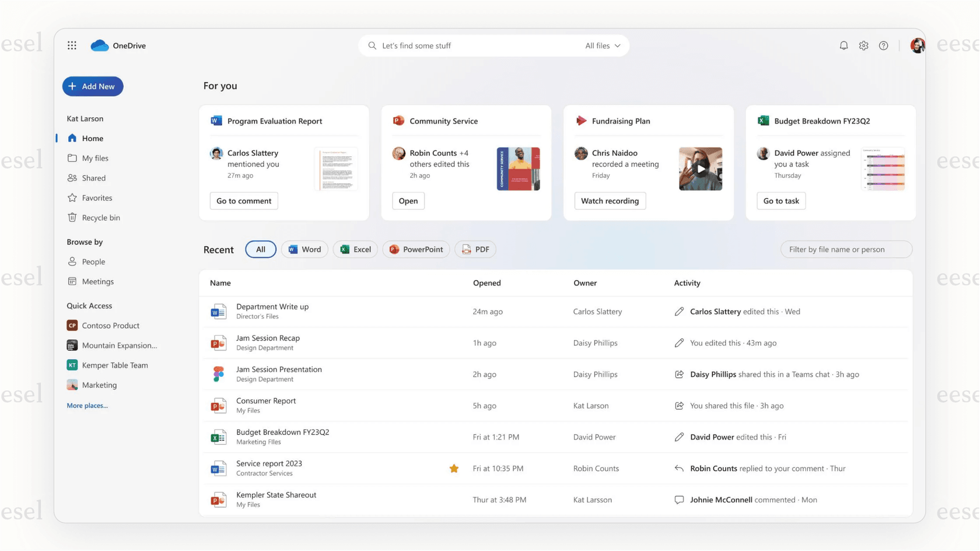Expand More places in the sidebar
The image size is (980, 551).
coord(87,405)
